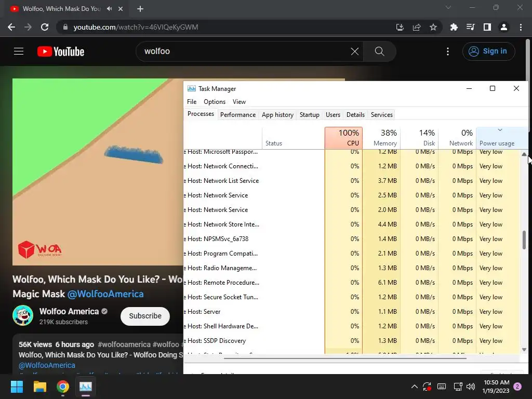Switch to the Services tab

[382, 115]
